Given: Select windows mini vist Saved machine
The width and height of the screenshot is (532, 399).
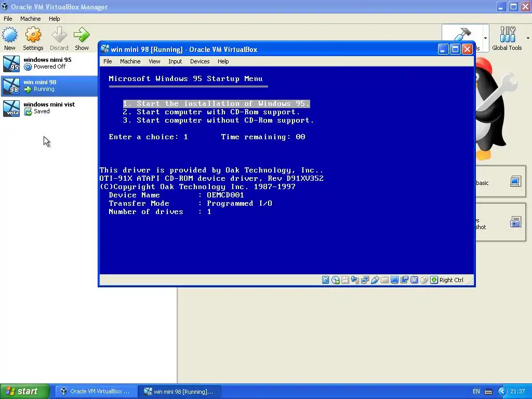Looking at the screenshot, I should pos(49,108).
